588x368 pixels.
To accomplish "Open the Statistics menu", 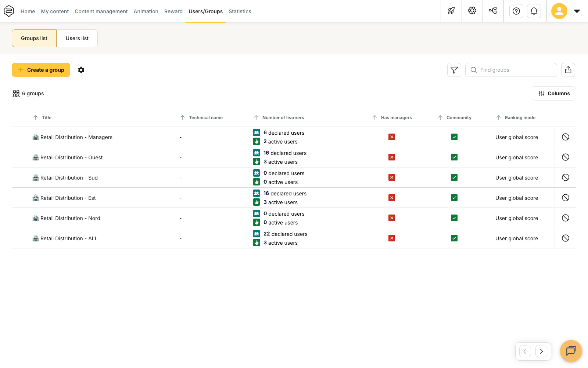I will tap(240, 11).
